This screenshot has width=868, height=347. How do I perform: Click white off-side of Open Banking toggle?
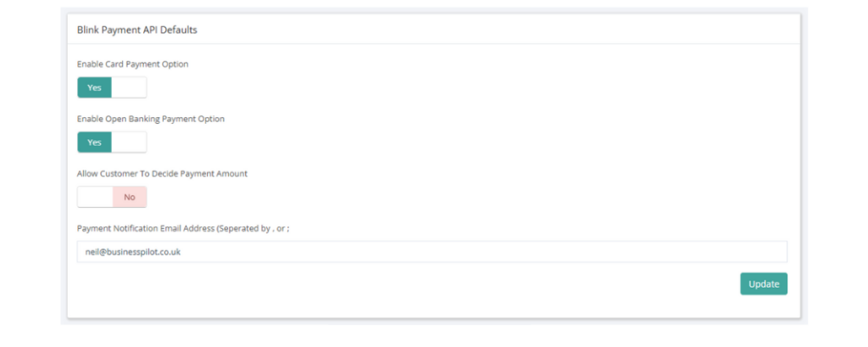129,143
